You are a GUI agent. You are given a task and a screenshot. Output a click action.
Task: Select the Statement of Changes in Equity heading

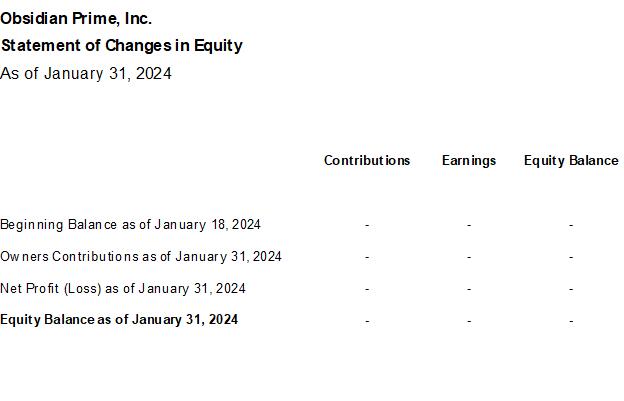(x=121, y=45)
